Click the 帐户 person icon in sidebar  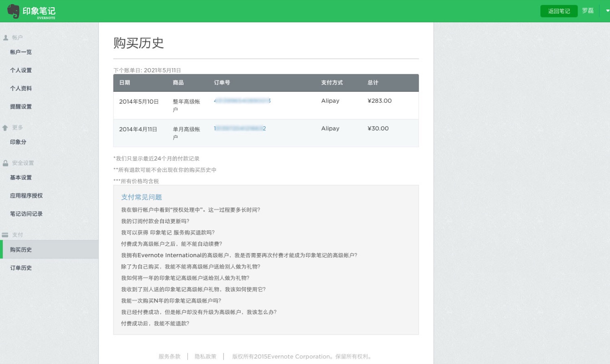[x=6, y=38]
